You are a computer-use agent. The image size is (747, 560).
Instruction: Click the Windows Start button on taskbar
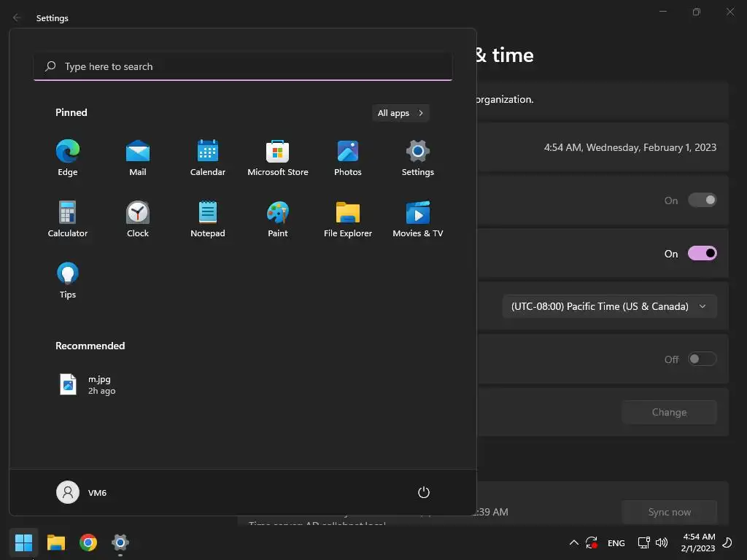coord(23,542)
